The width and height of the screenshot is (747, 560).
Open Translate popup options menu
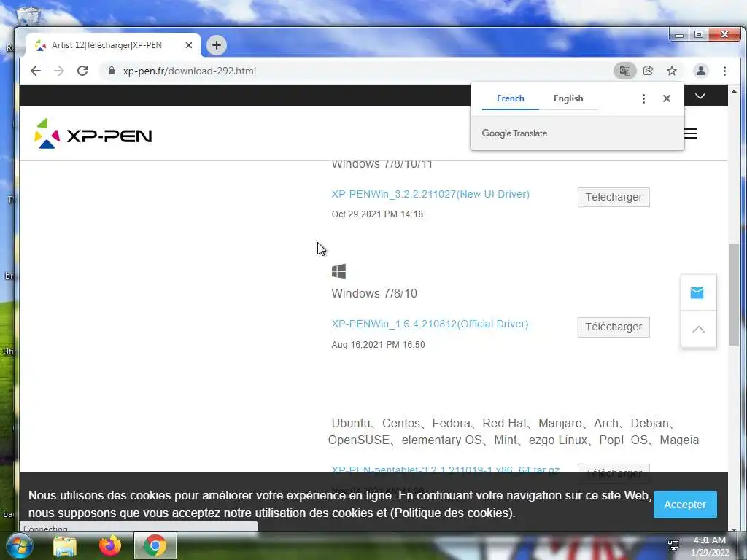click(643, 98)
